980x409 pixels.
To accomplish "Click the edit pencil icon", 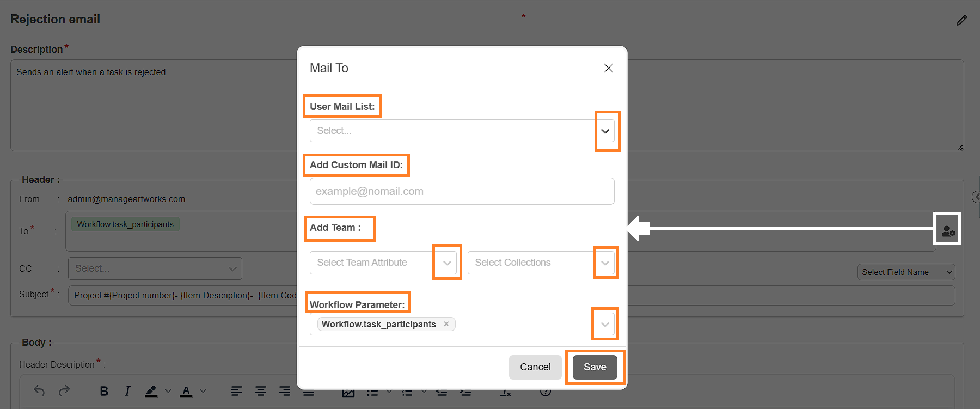I will 962,20.
